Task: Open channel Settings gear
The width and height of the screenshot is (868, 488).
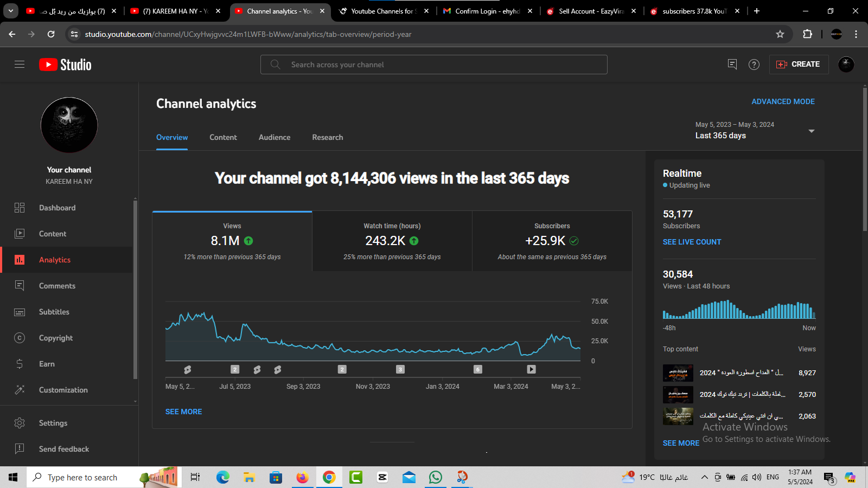Action: (53, 423)
